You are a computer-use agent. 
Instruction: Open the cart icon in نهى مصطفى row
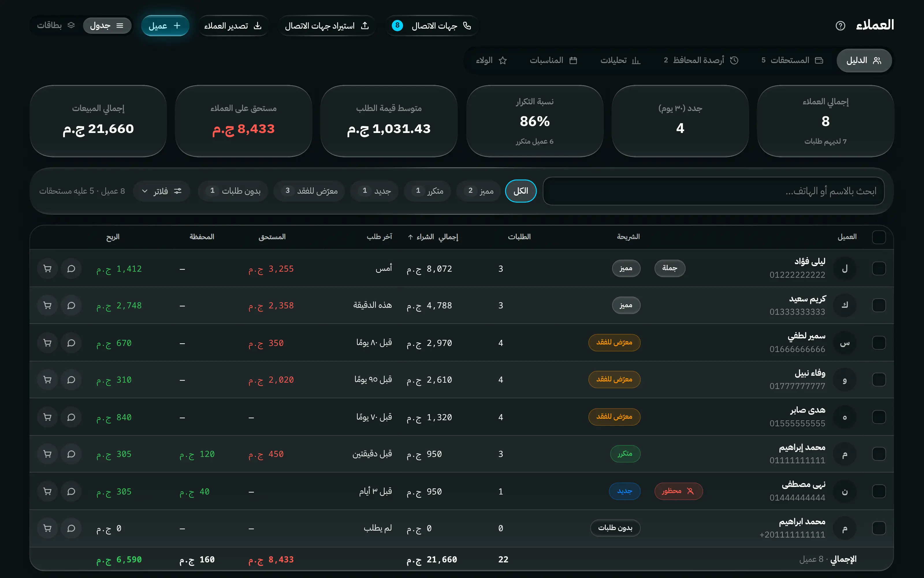[x=47, y=491]
